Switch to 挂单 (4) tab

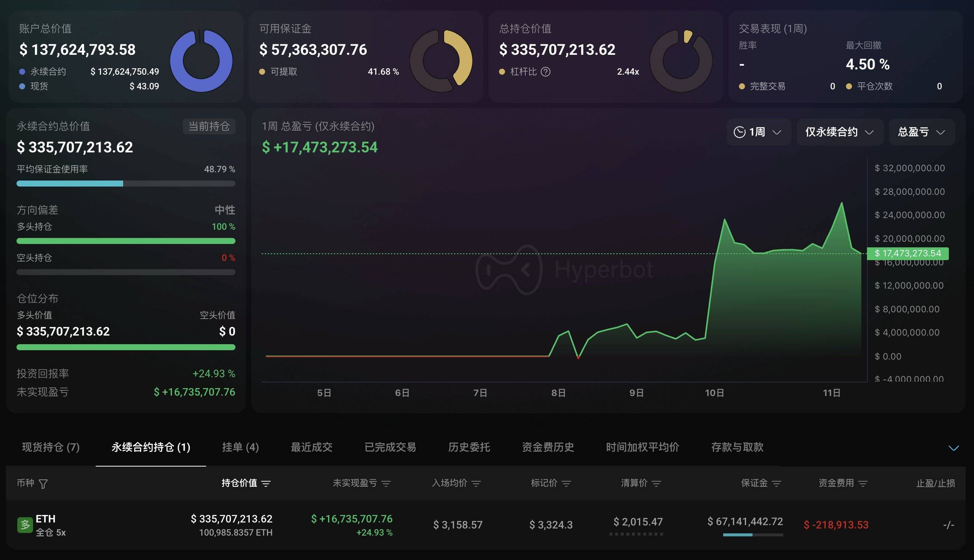[240, 447]
